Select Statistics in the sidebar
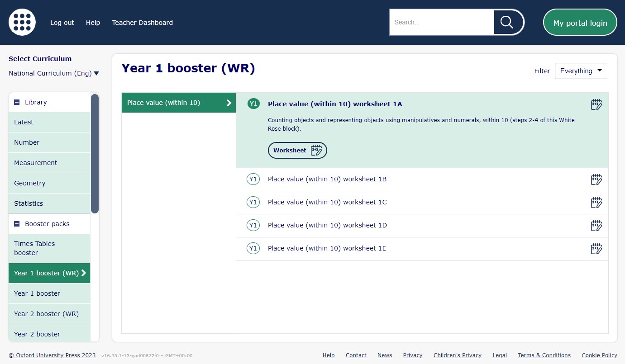 [x=49, y=203]
